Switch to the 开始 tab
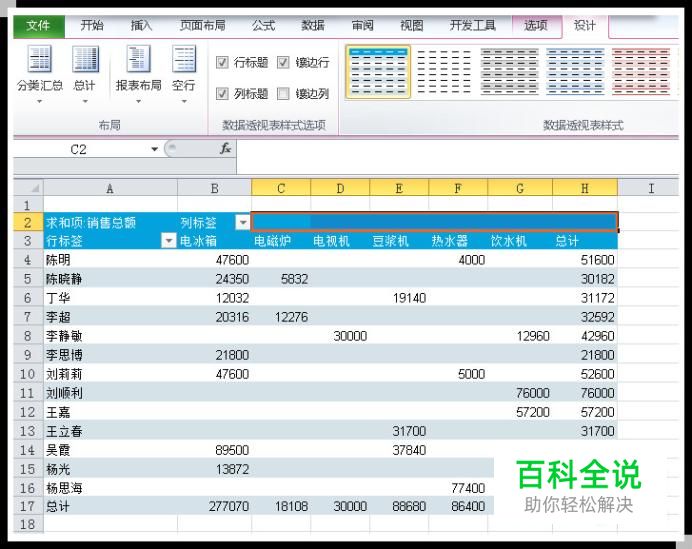 point(92,26)
